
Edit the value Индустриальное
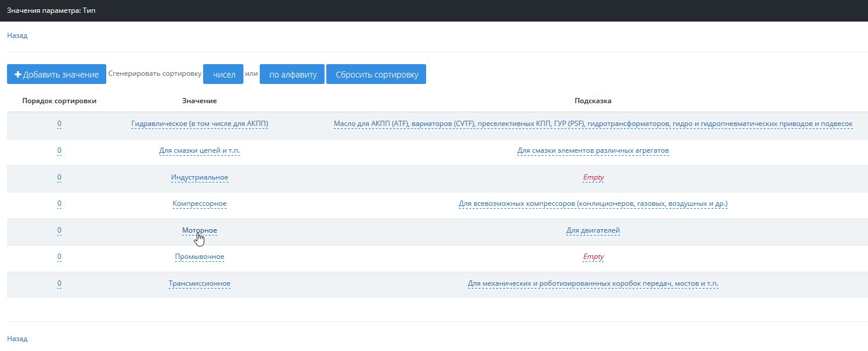[x=200, y=177]
